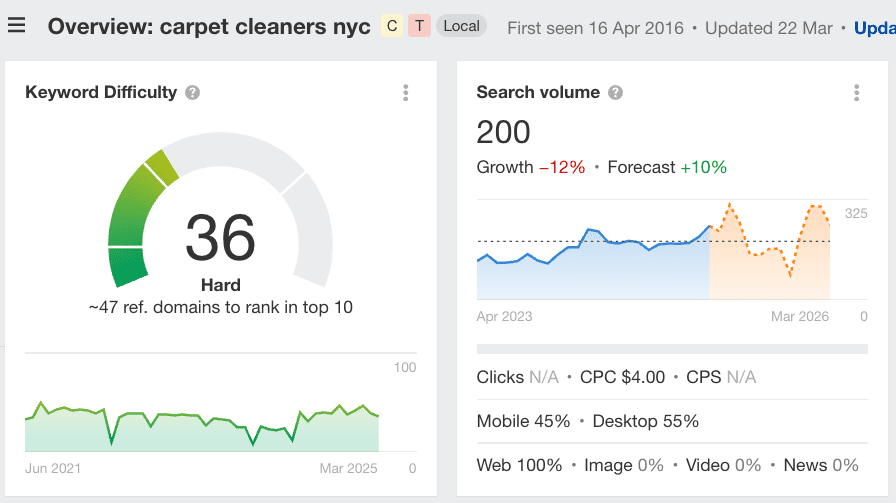
Task: Click the ref. domains to rank text
Action: [x=220, y=308]
